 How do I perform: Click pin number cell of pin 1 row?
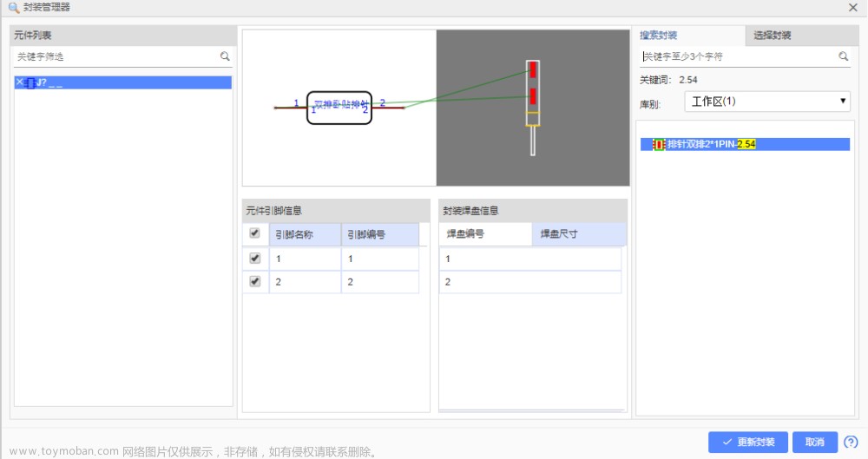pyautogui.click(x=380, y=259)
